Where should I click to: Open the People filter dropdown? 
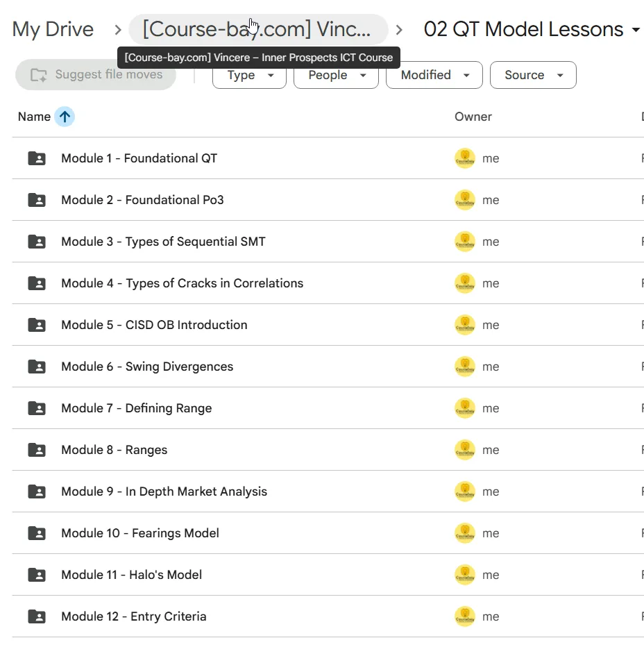coord(337,75)
